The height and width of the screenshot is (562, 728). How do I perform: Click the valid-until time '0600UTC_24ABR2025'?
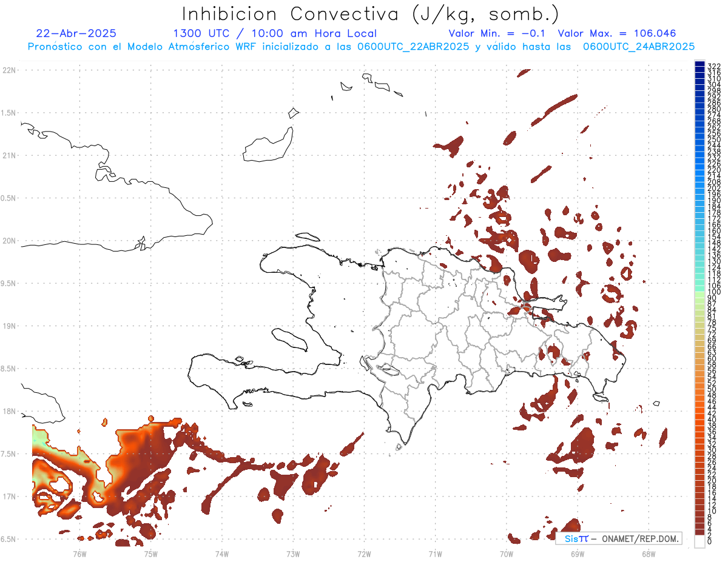tap(638, 47)
